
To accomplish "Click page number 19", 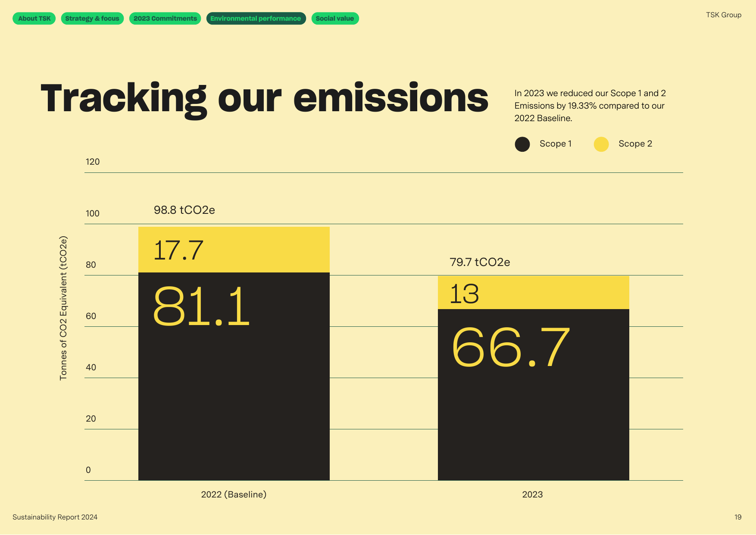I will [738, 517].
